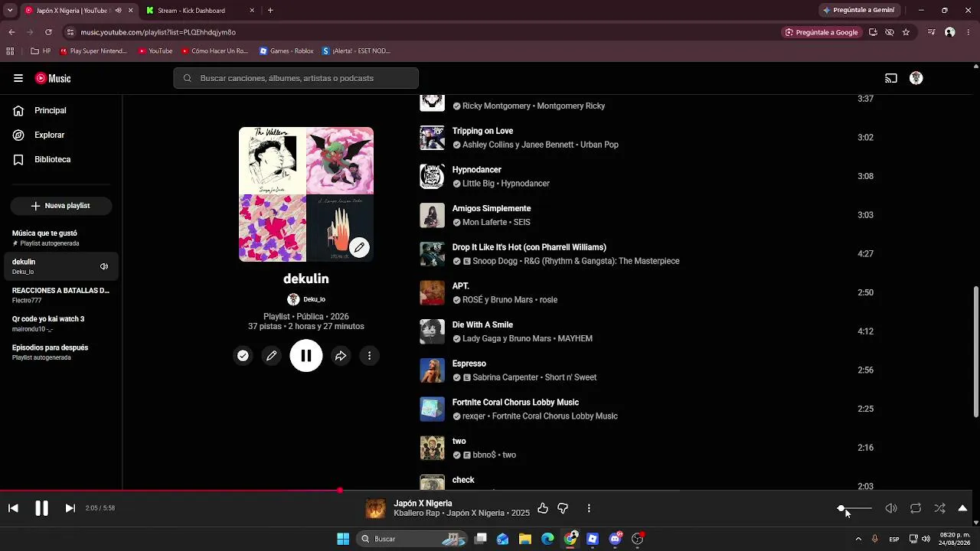This screenshot has height=551, width=980.
Task: Mute the player using the speaker icon
Action: tap(891, 508)
